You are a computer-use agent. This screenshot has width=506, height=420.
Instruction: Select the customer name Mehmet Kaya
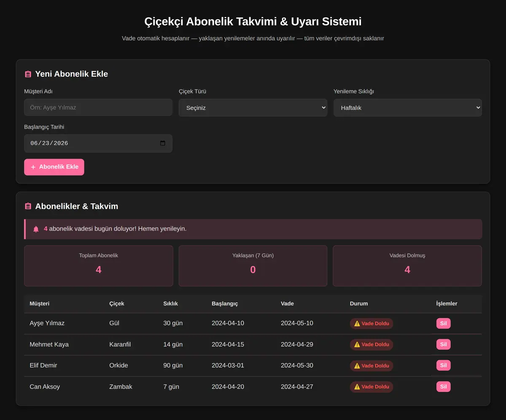(x=49, y=344)
